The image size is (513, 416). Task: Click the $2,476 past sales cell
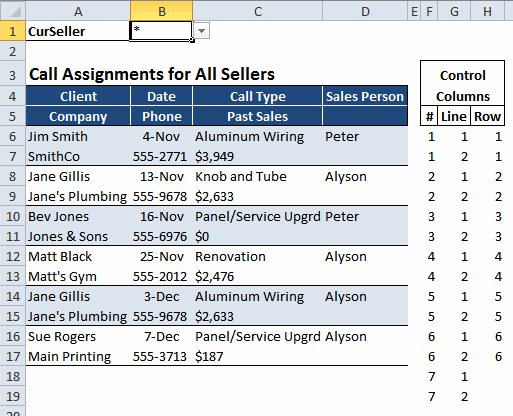[x=257, y=276]
